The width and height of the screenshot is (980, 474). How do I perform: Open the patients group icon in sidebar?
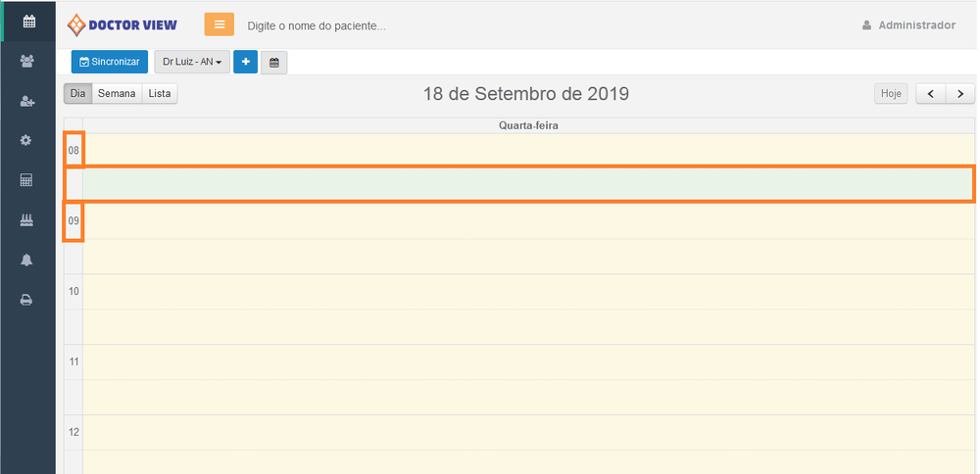pyautogui.click(x=27, y=61)
